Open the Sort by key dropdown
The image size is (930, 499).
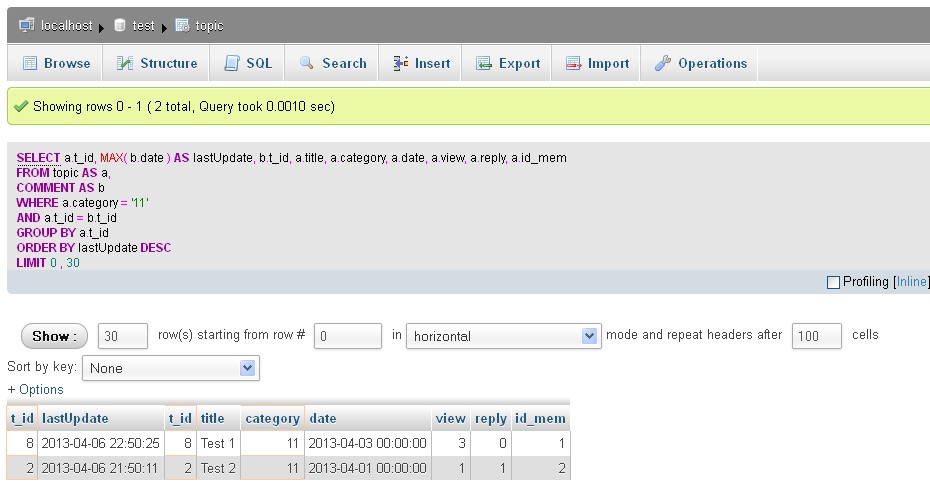(171, 368)
